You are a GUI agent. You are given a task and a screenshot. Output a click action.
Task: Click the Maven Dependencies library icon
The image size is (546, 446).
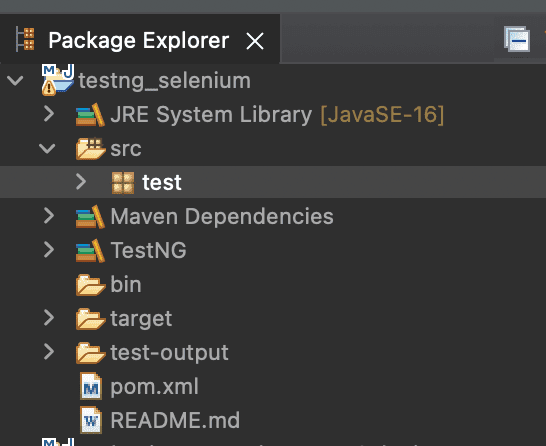point(90,217)
